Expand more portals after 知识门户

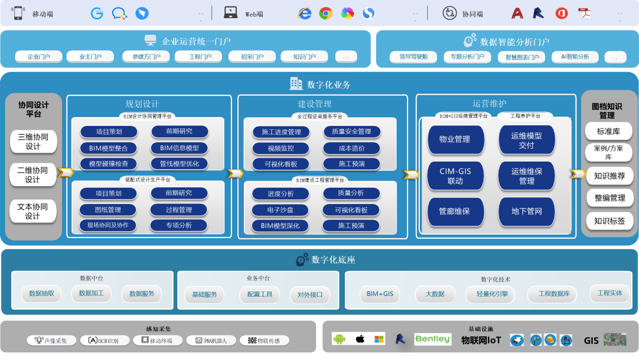click(346, 57)
